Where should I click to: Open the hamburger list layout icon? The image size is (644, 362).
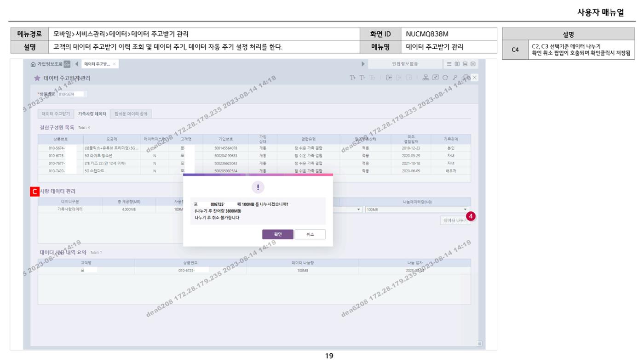point(450,64)
